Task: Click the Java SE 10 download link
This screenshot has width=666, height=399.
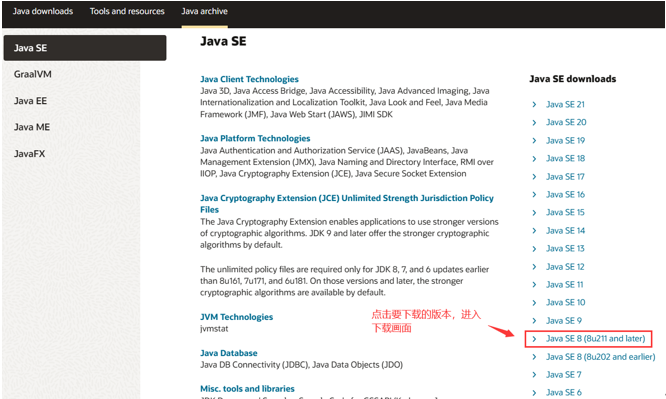Action: (565, 303)
